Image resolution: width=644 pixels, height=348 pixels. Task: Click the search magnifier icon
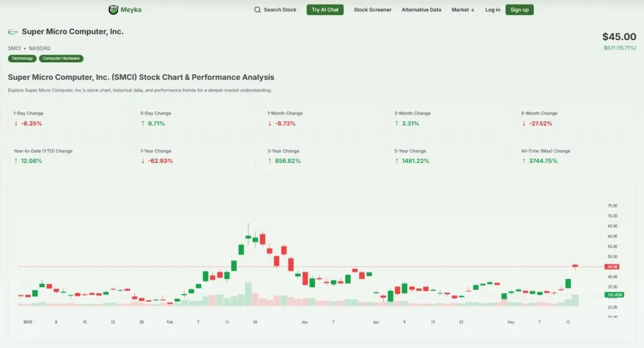(257, 9)
